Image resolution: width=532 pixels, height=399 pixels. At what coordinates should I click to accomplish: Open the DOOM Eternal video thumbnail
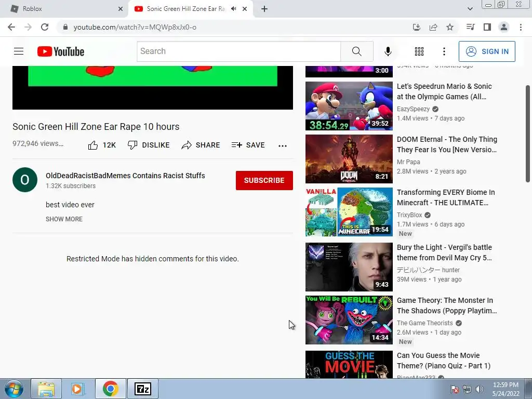[349, 159]
